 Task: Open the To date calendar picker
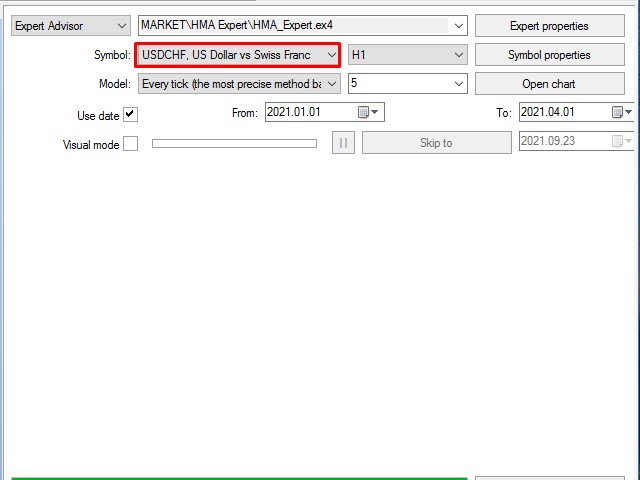[x=622, y=112]
